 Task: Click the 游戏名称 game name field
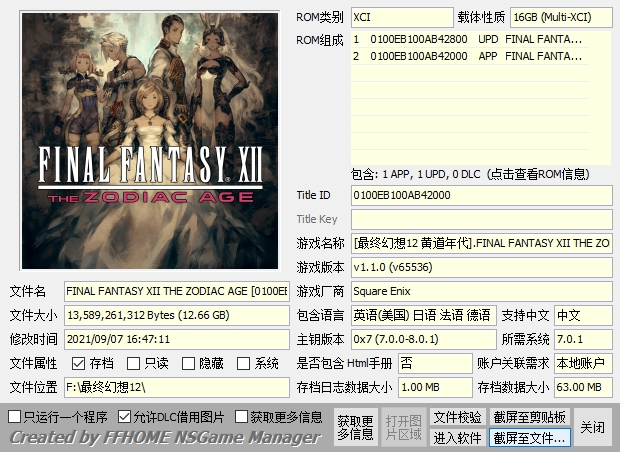click(x=482, y=243)
